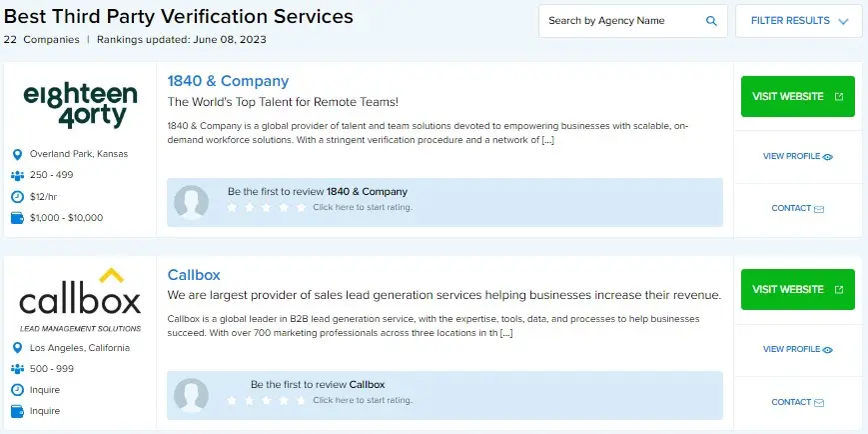Click the employees icon beside 250 - 499

(17, 175)
